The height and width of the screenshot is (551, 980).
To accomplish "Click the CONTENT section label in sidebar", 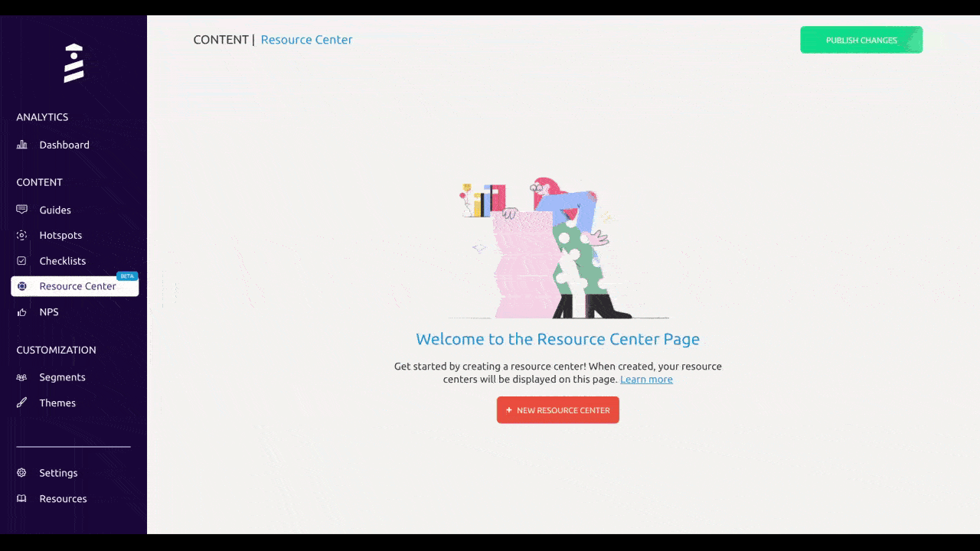I will (39, 182).
